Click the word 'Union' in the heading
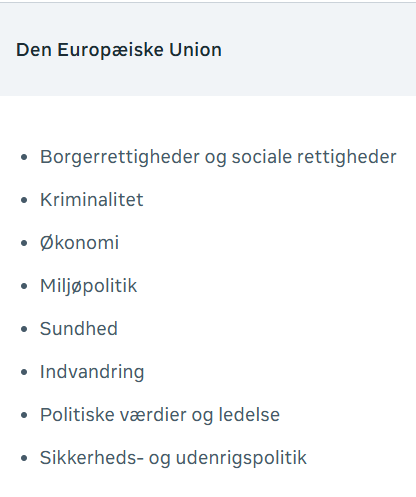 [x=195, y=50]
